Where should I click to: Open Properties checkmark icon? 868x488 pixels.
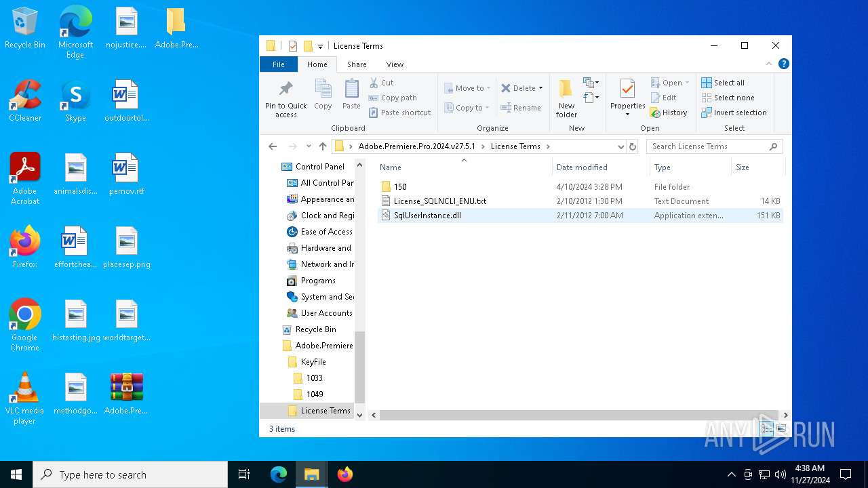tap(627, 89)
